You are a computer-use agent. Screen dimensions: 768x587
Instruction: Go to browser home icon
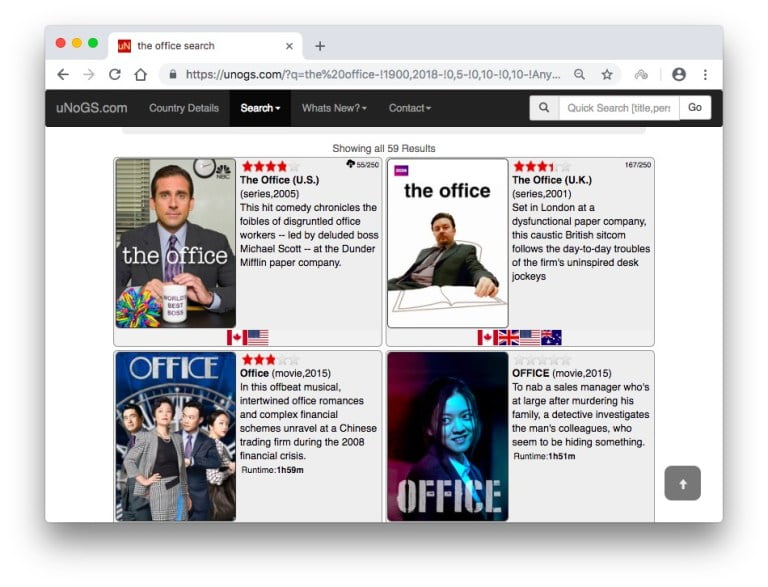click(x=141, y=75)
